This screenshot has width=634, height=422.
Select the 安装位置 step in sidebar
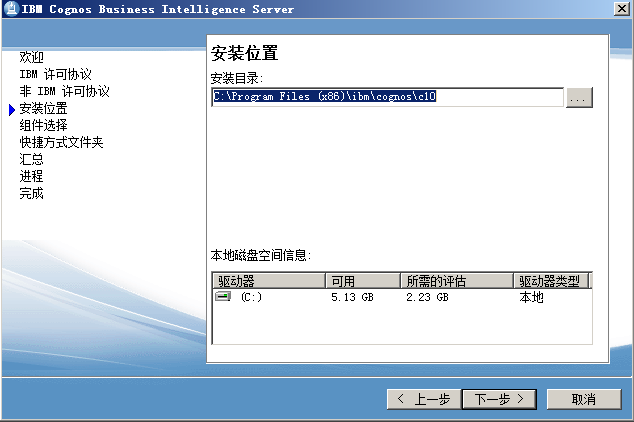click(x=43, y=108)
